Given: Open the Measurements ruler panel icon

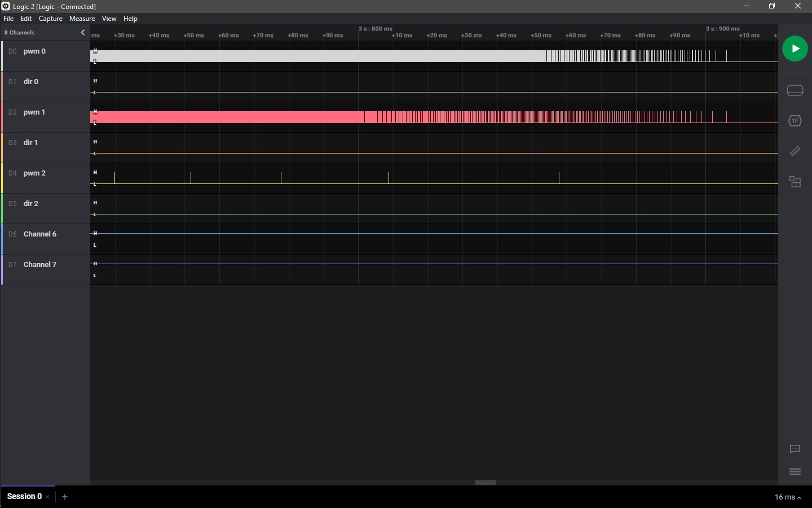Looking at the screenshot, I should click(795, 151).
